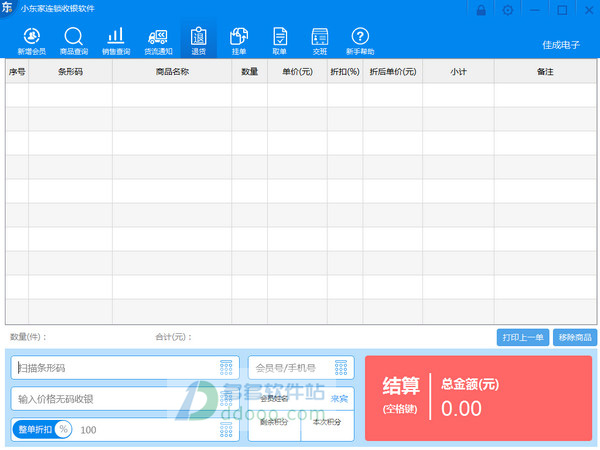Image resolution: width=600 pixels, height=450 pixels.
Task: Click the 来宾 guest link
Action: 339,399
